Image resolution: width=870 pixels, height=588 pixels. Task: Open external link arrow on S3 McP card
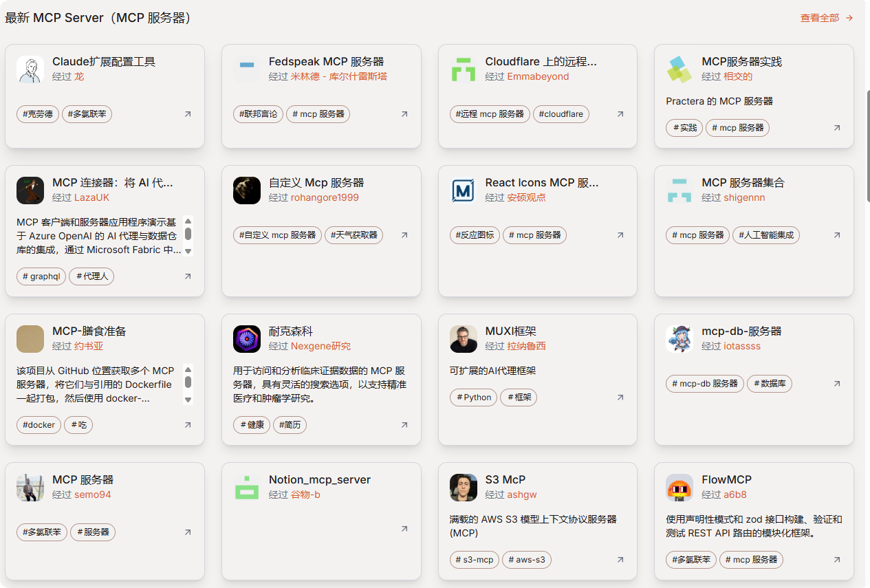(x=620, y=560)
